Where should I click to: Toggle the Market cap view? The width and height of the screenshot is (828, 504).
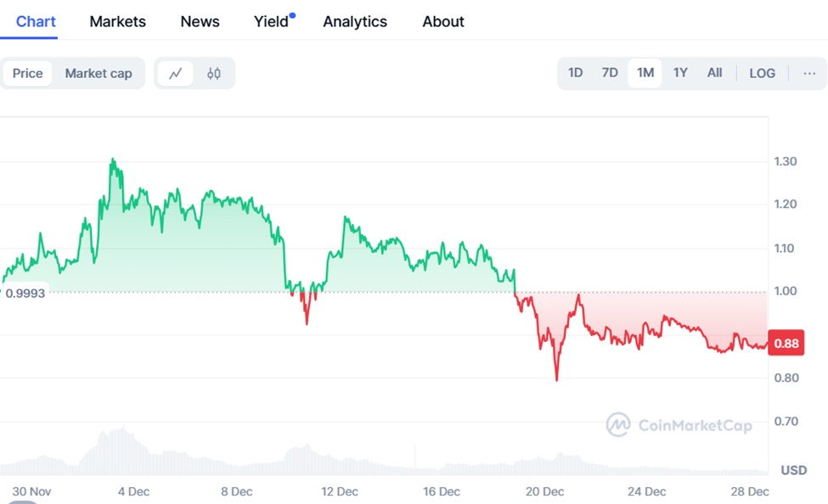point(99,73)
